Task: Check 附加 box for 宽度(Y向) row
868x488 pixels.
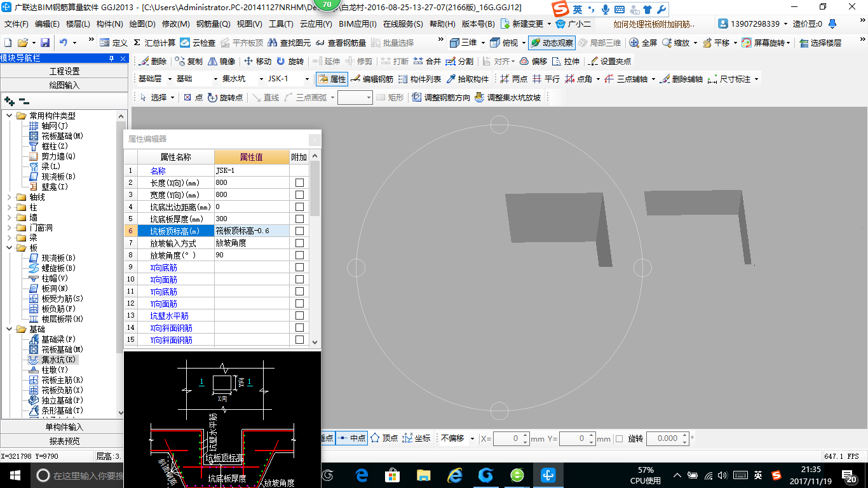Action: click(299, 195)
